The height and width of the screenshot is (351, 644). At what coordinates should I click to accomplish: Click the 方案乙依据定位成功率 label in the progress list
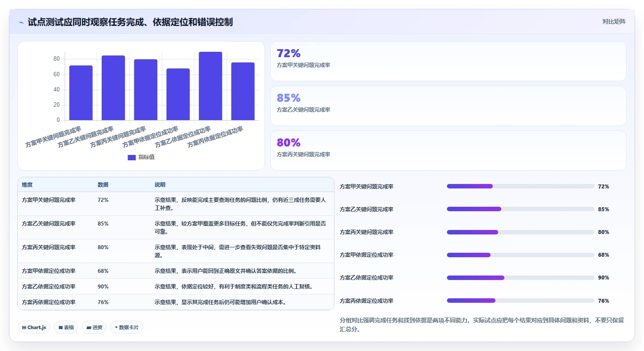coord(367,278)
